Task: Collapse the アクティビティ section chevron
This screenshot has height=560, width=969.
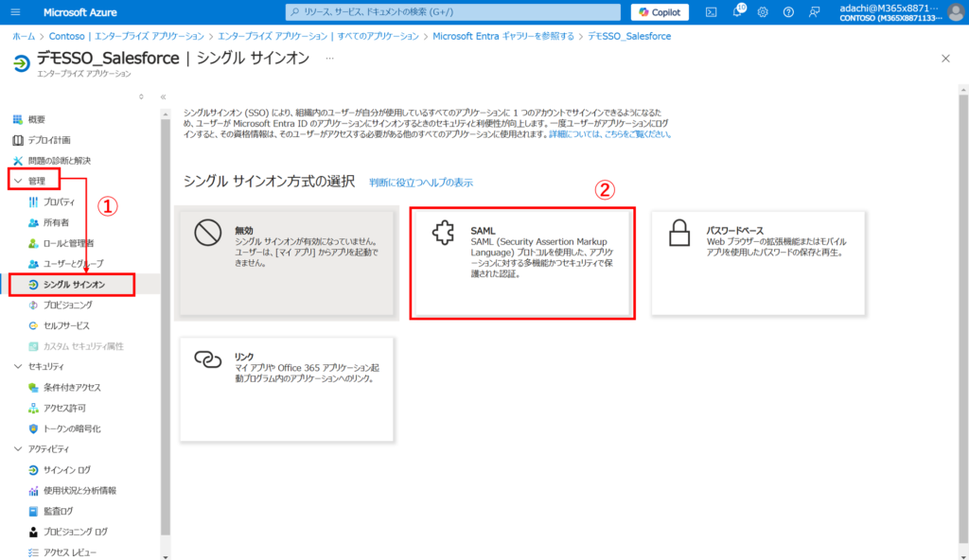Action: [18, 449]
